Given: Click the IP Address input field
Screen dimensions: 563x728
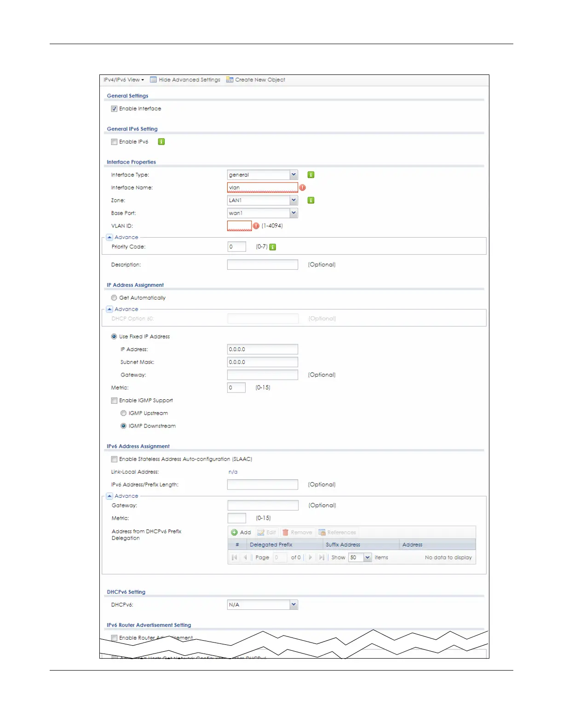Looking at the screenshot, I should (x=262, y=349).
